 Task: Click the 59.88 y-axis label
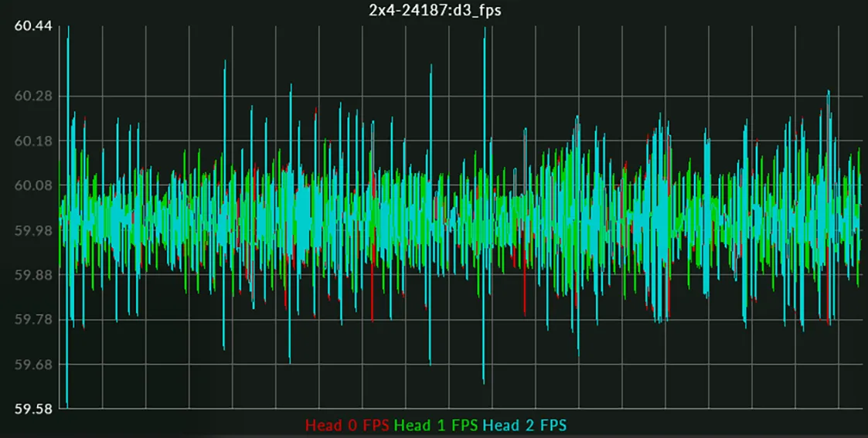pyautogui.click(x=33, y=275)
